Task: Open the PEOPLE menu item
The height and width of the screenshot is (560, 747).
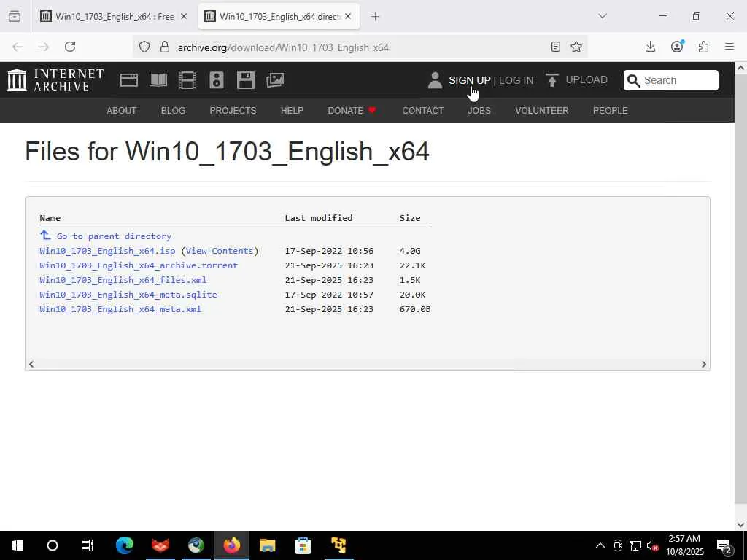Action: tap(611, 111)
